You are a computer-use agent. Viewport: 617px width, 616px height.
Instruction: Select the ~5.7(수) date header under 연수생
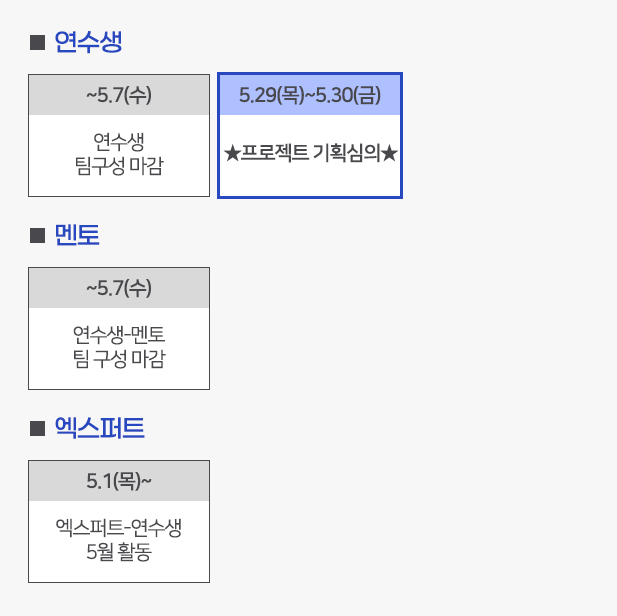click(x=119, y=95)
